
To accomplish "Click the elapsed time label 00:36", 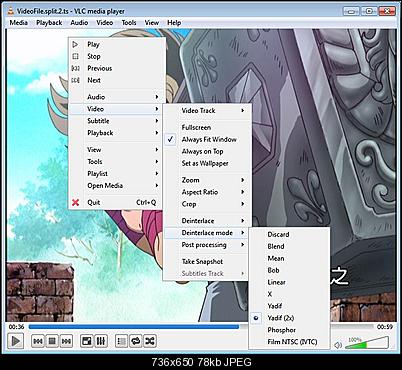I will [x=16, y=327].
